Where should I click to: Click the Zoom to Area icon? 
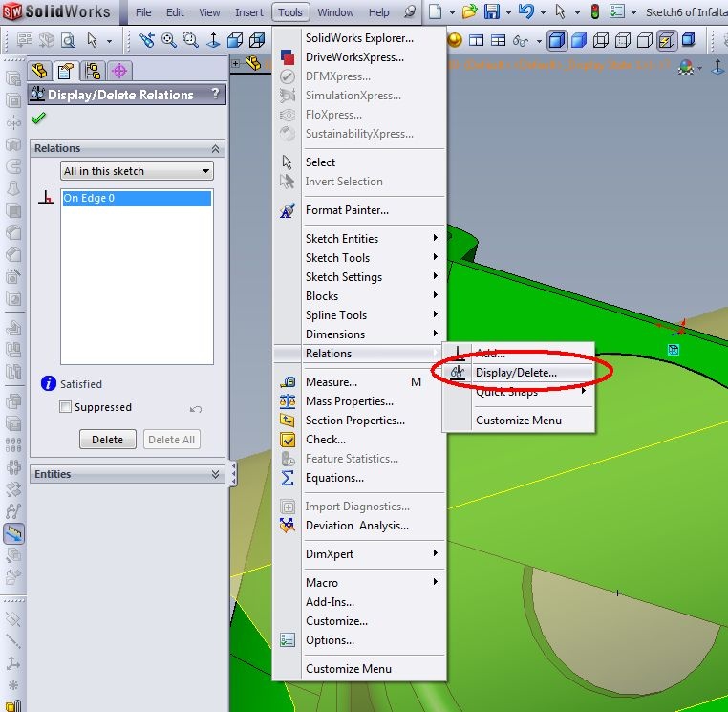(190, 40)
